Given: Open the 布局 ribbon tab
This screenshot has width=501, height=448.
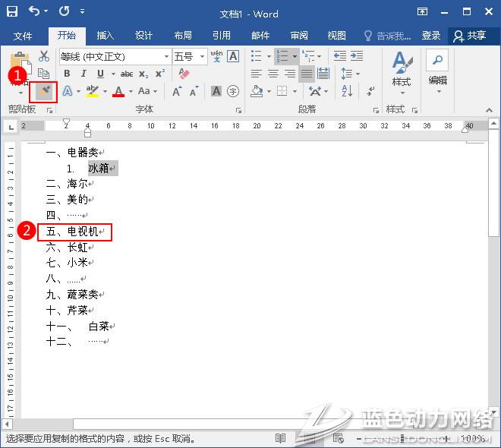Looking at the screenshot, I should pyautogui.click(x=183, y=36).
